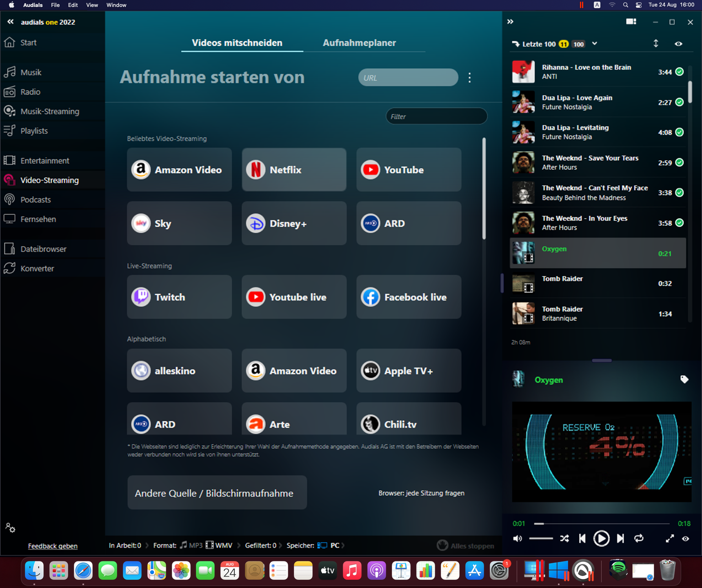
Task: Expand the Letzte 100 list dropdown
Action: 595,44
